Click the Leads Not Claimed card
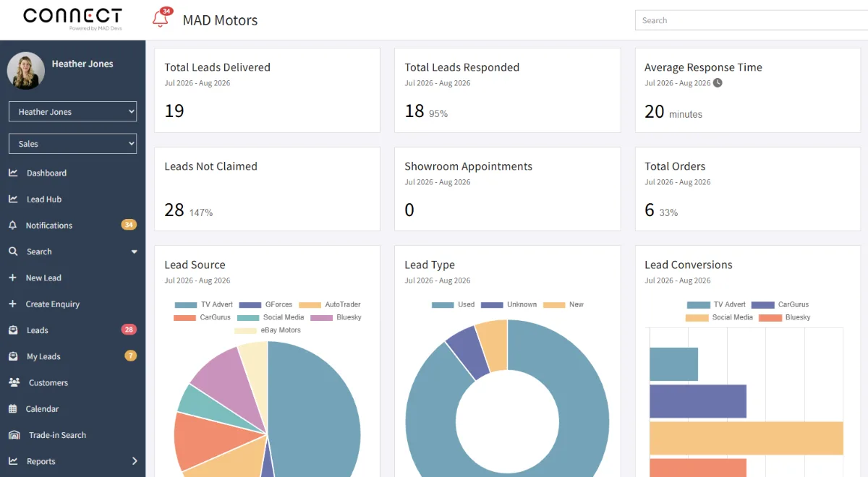 coord(267,189)
